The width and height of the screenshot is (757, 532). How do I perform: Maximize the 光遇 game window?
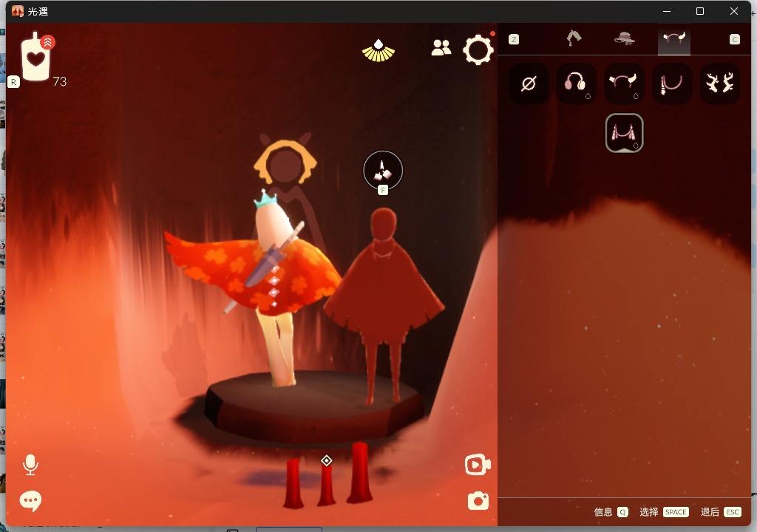[x=700, y=11]
